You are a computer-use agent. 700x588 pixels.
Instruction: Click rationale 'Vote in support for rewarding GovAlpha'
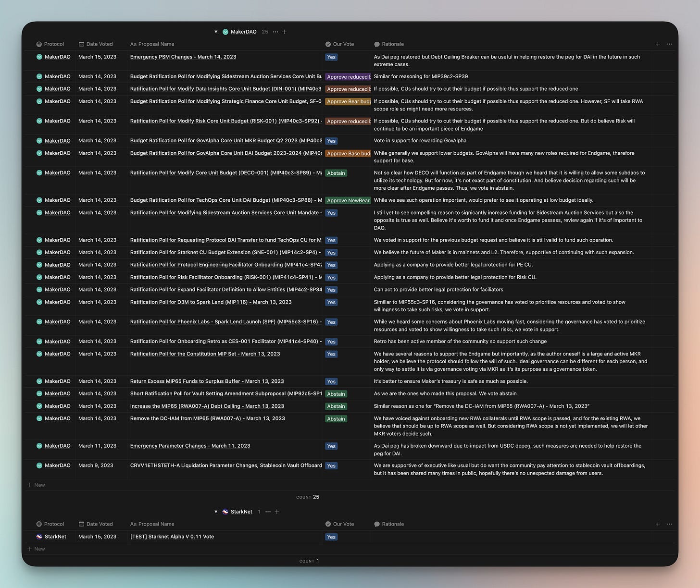click(x=420, y=141)
